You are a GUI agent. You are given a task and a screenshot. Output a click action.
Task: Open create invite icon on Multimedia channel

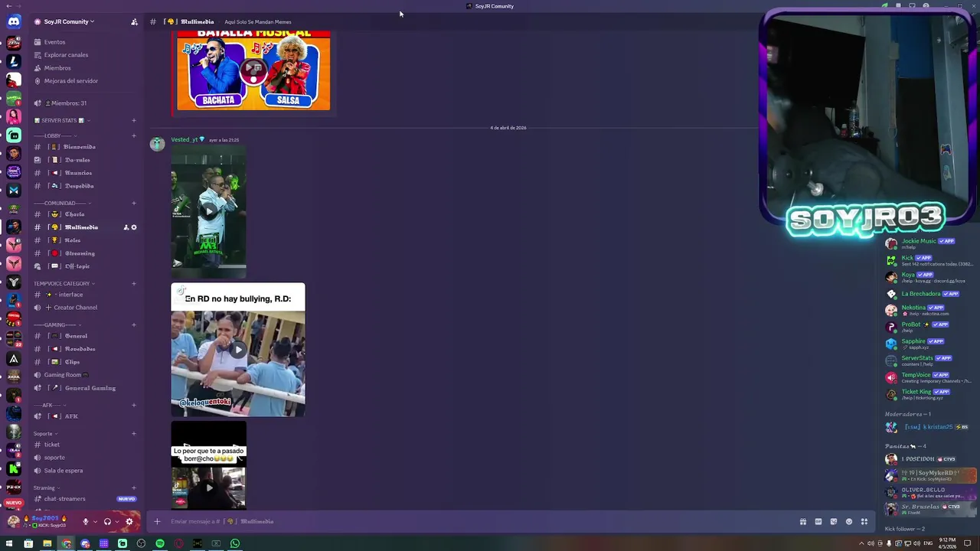coord(126,227)
